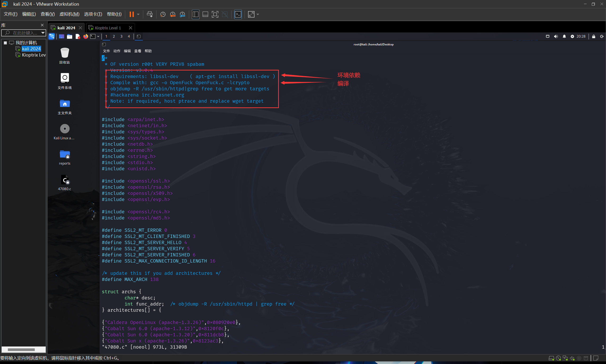
Task: Select Kioptrix Level 1 in the library tree
Action: click(x=34, y=55)
